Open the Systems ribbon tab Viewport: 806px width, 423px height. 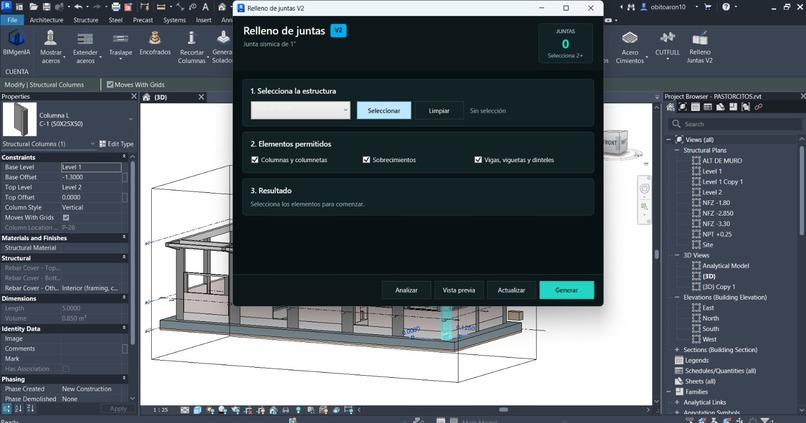174,20
